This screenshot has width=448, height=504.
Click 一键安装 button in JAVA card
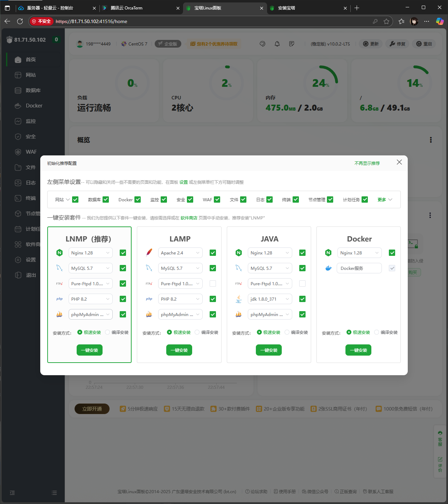pyautogui.click(x=269, y=350)
